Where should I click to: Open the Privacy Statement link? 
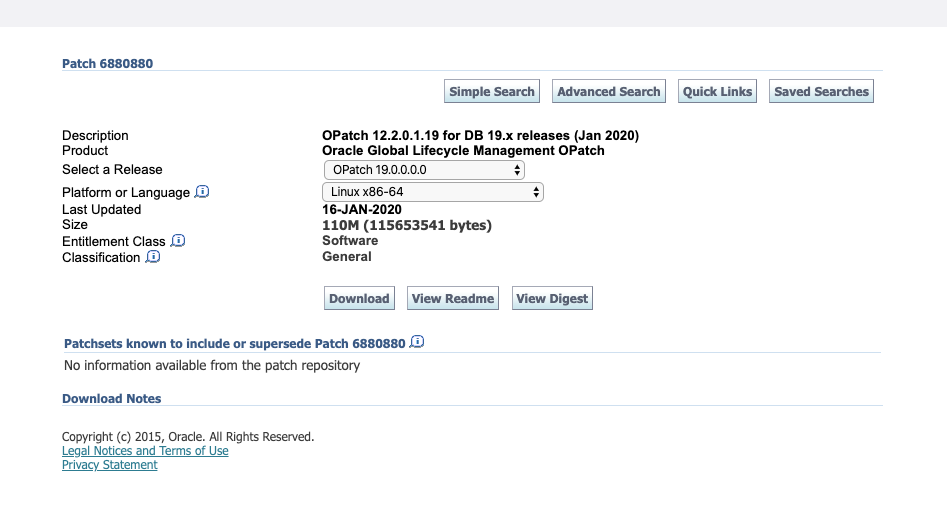pyautogui.click(x=109, y=465)
